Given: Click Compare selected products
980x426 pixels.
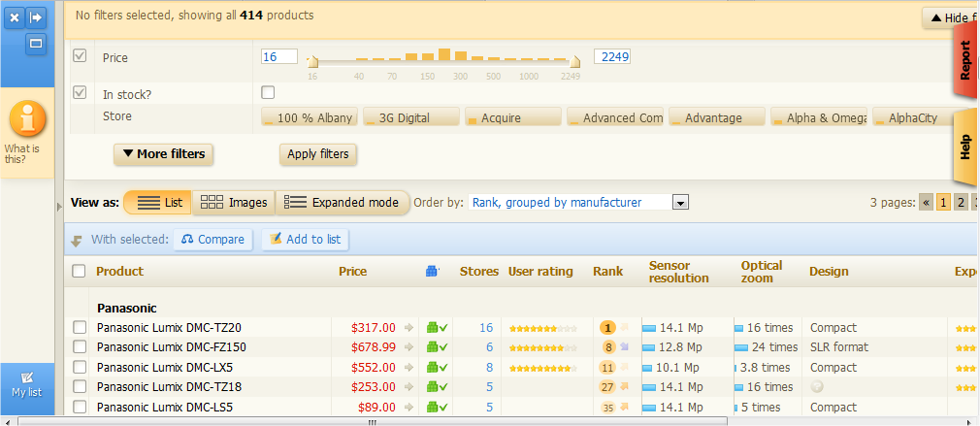Looking at the screenshot, I should pyautogui.click(x=213, y=240).
